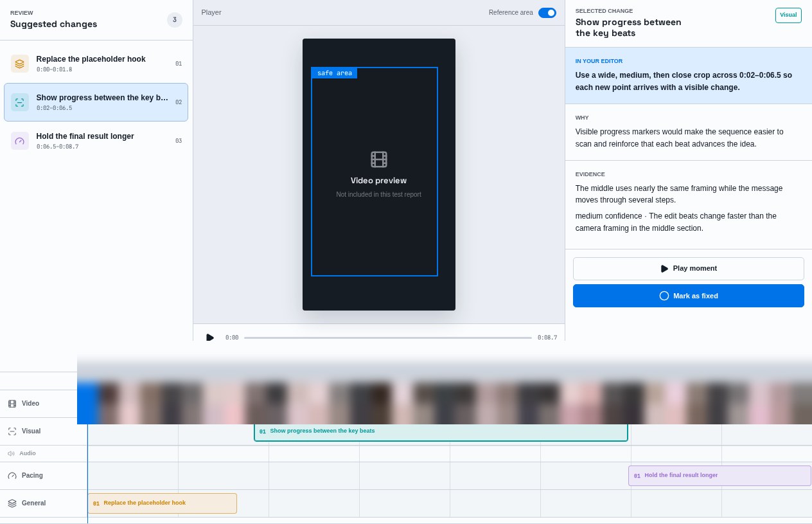Click the Replace the placeholder hook timeline clip
Image resolution: width=812 pixels, height=524 pixels.
(x=162, y=503)
